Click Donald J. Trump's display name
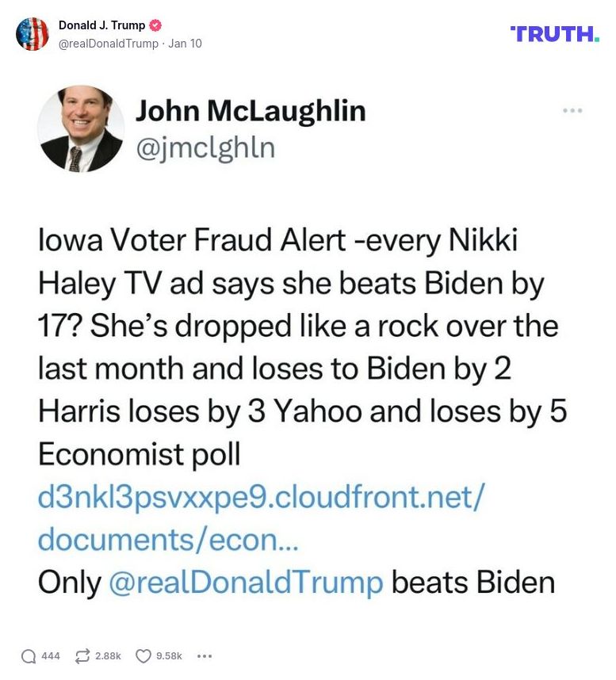 (102, 24)
